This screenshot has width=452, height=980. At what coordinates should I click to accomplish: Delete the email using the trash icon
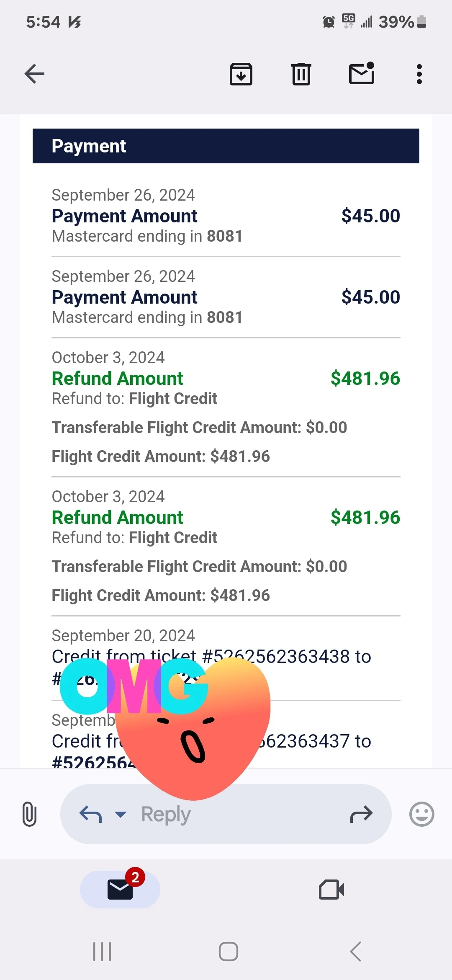[x=301, y=74]
